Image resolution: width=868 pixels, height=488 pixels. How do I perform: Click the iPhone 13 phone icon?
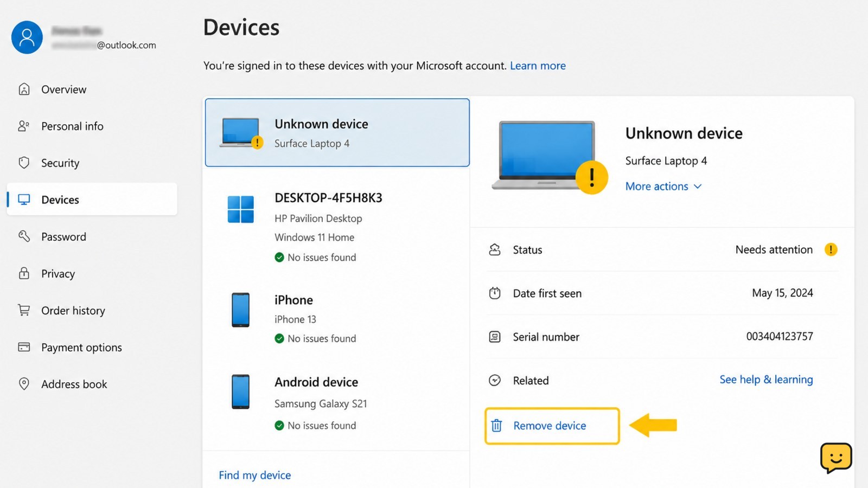click(241, 310)
